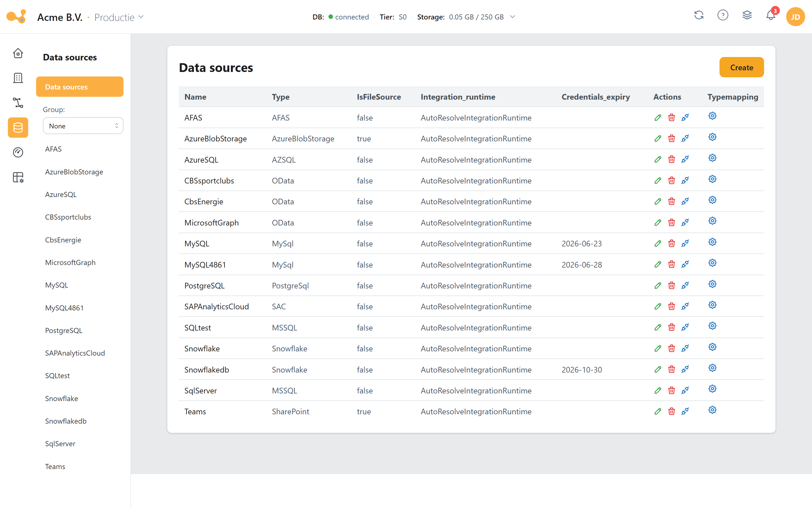Click the Type column header
812x508 pixels.
click(281, 97)
